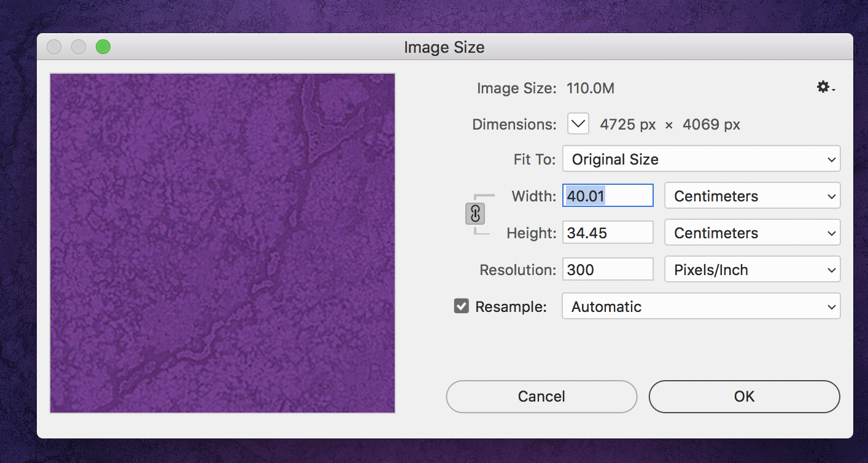The height and width of the screenshot is (463, 868).
Task: Click the green zoom window button
Action: point(103,47)
